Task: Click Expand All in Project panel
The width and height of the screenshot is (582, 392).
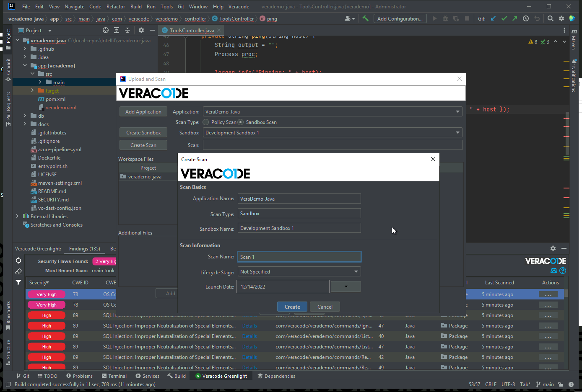Action: tap(117, 30)
